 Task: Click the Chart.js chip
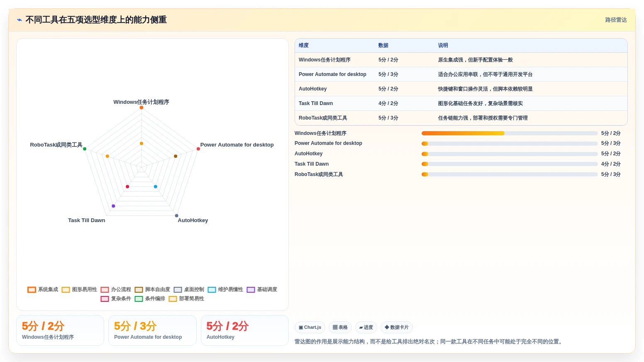(310, 328)
